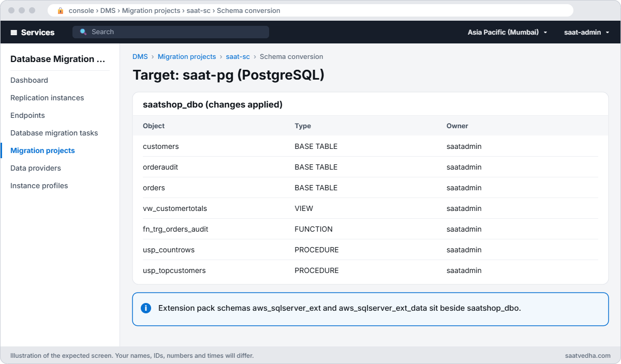This screenshot has width=621, height=364.
Task: Click saatadmin owner in customers row
Action: tap(464, 146)
